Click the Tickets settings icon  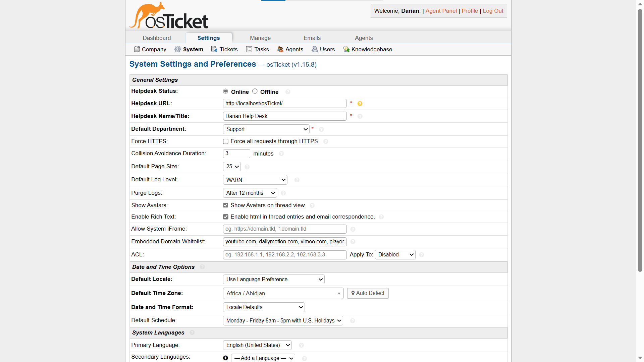[214, 49]
